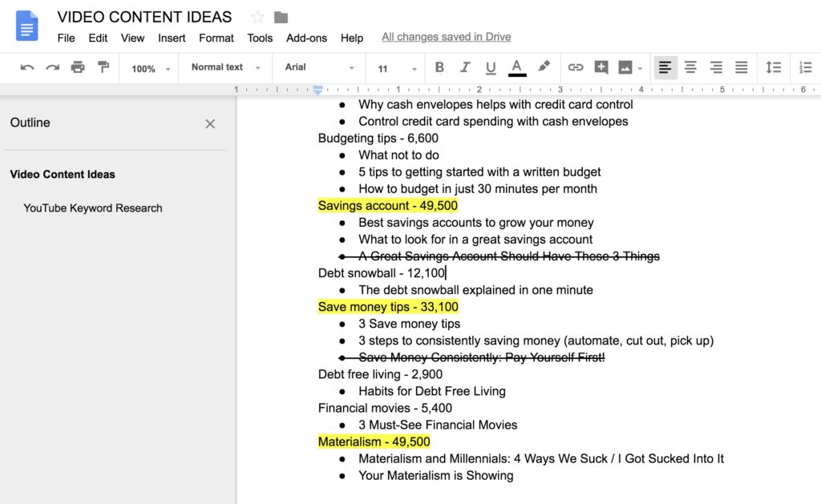Viewport: 821px width, 504px height.
Task: Click bullet Best savings accounts to grow your money
Action: (x=476, y=223)
